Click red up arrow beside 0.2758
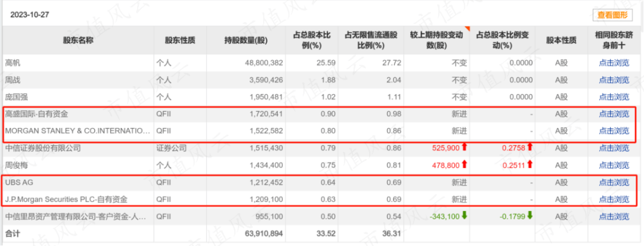This screenshot has width=644, height=246. [530, 148]
